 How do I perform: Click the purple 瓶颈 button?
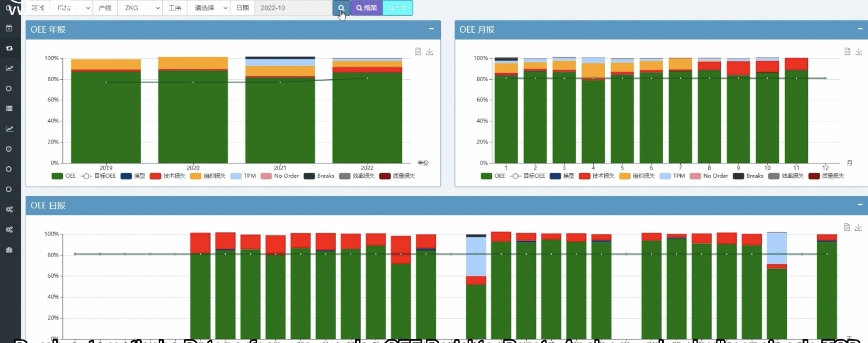coord(366,8)
